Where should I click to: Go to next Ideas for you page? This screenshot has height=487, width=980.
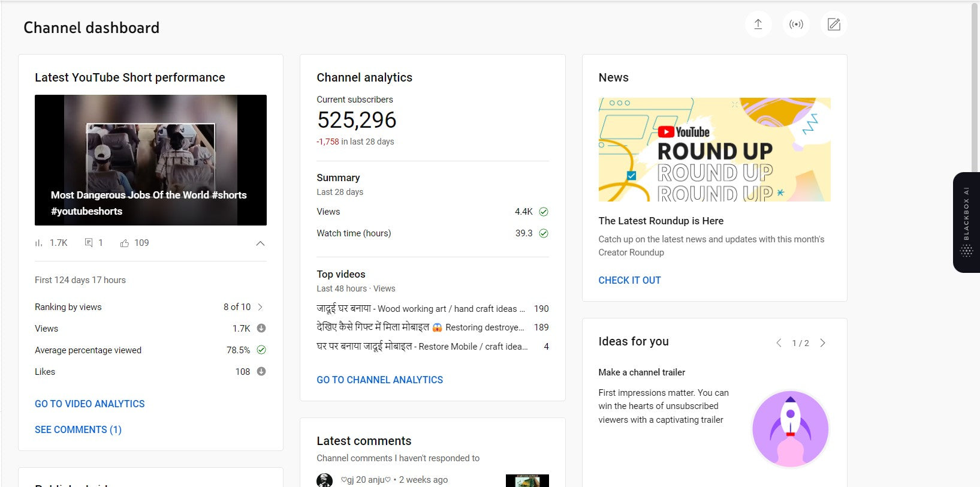(823, 343)
